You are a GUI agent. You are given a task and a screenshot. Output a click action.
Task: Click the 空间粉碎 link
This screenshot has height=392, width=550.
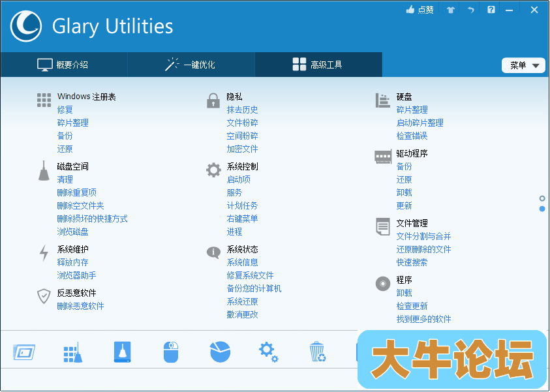click(243, 136)
